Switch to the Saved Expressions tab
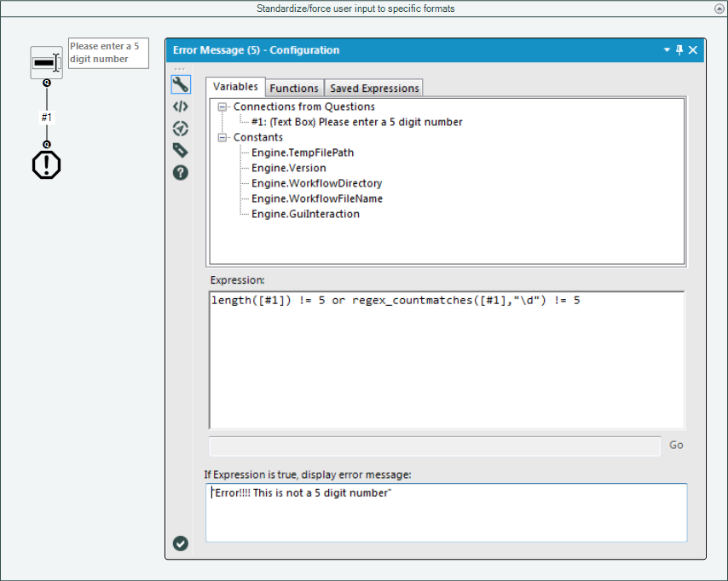The width and height of the screenshot is (728, 581). 374,88
